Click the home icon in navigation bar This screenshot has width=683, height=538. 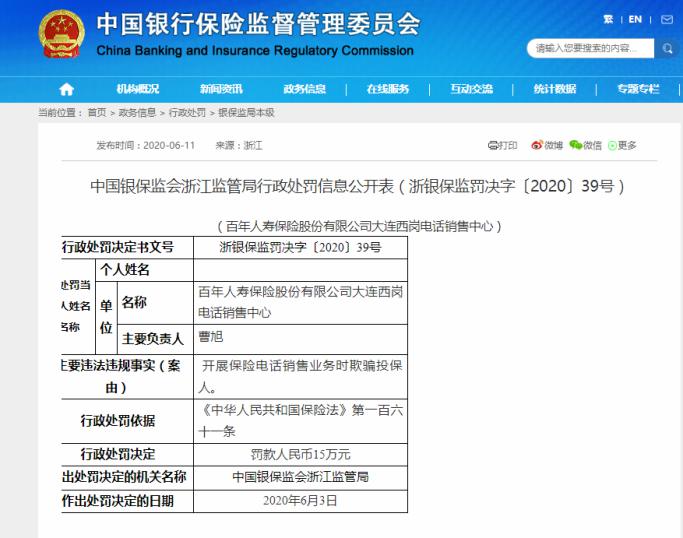[x=66, y=89]
